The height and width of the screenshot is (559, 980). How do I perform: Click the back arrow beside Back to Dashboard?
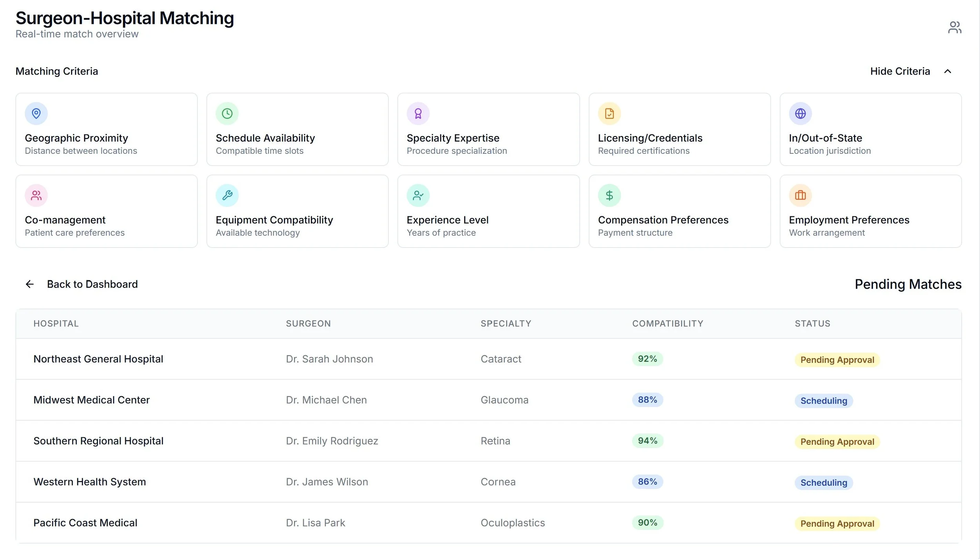pyautogui.click(x=30, y=284)
